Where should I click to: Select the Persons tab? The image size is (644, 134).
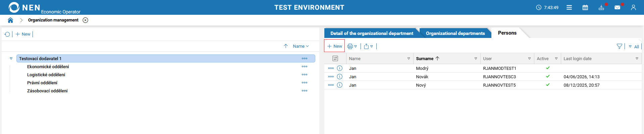point(507,33)
